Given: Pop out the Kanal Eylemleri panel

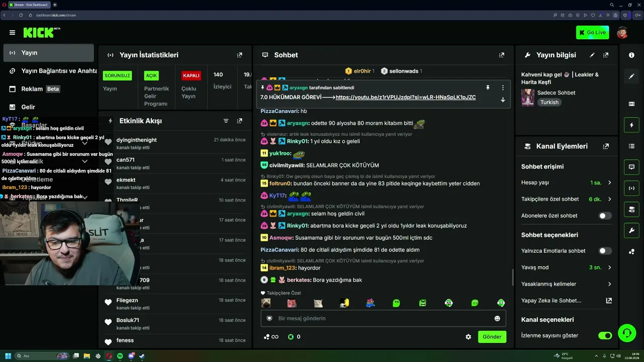Looking at the screenshot, I should (606, 146).
